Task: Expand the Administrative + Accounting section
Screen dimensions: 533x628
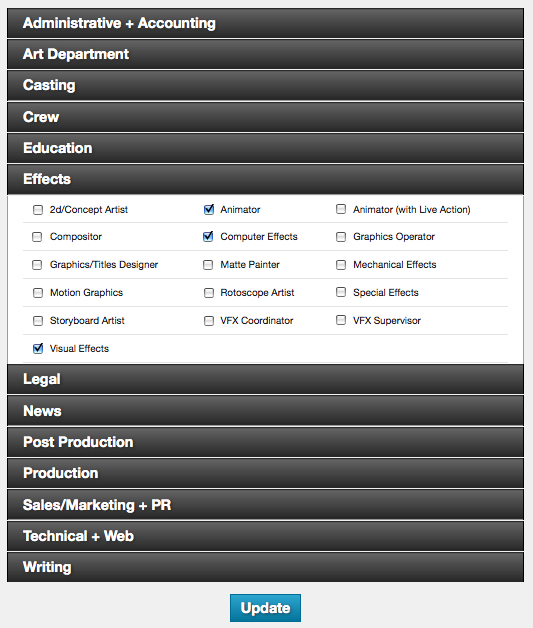Action: point(265,23)
